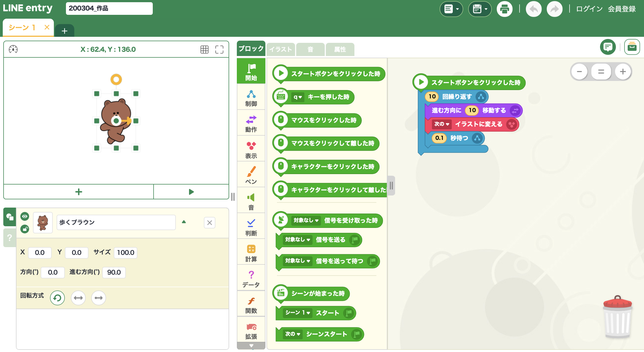
Task: Open 対象なし dropdown on 信号を受け取った時 block
Action: (x=306, y=220)
